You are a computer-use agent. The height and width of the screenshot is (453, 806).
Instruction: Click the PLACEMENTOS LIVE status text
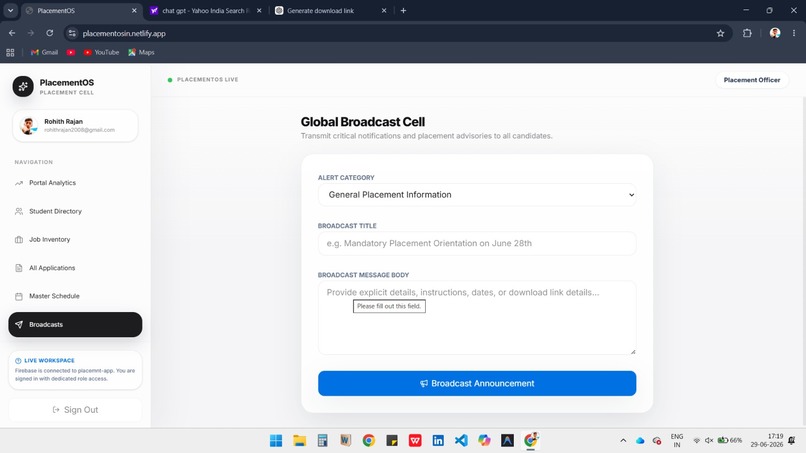208,80
